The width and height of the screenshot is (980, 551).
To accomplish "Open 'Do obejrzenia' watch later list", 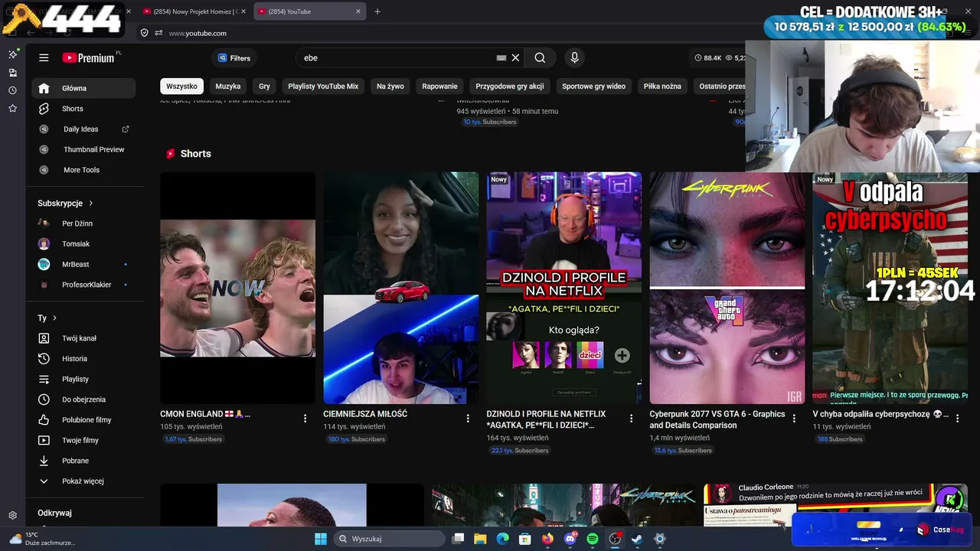I will pos(83,399).
